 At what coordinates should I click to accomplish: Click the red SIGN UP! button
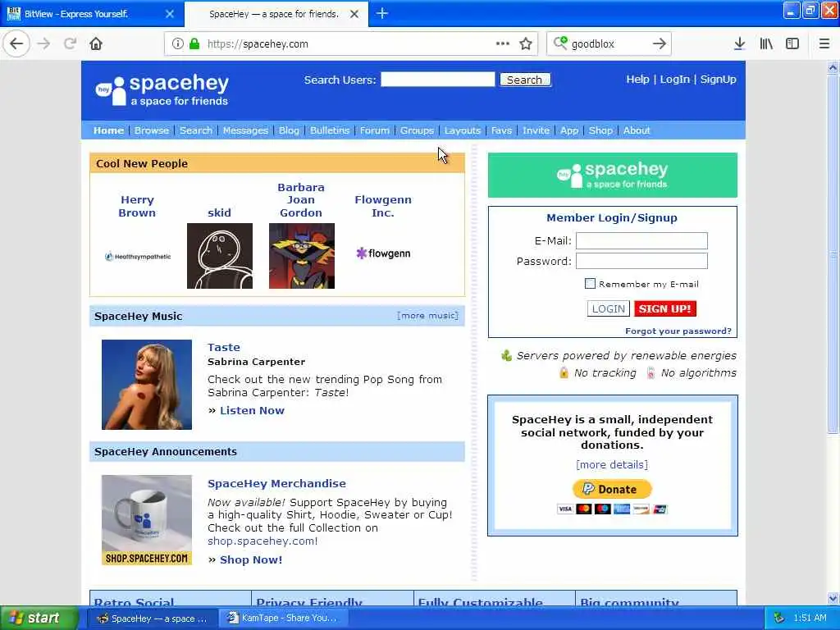[x=664, y=308]
